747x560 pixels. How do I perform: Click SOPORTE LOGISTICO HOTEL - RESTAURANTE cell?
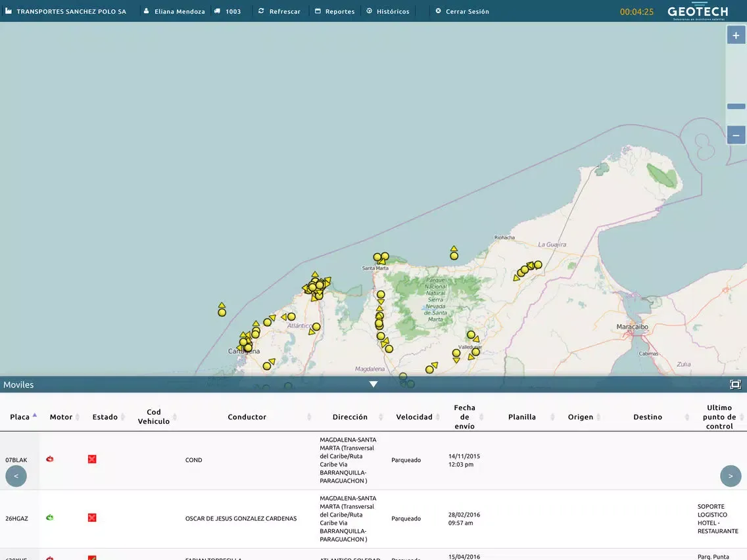717,519
